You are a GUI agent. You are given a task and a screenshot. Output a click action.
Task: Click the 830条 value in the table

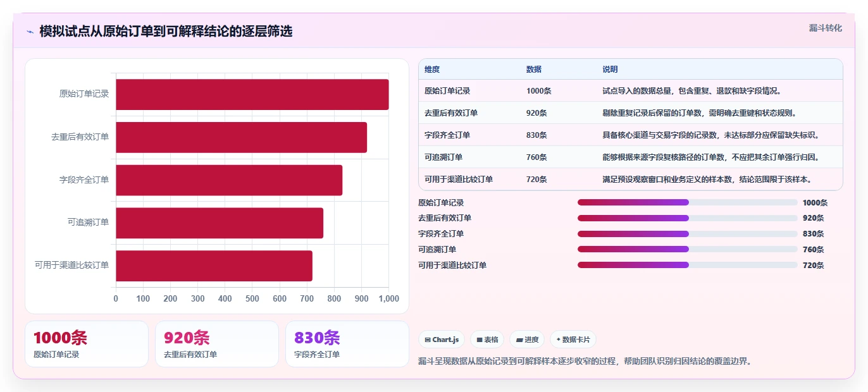tap(537, 135)
